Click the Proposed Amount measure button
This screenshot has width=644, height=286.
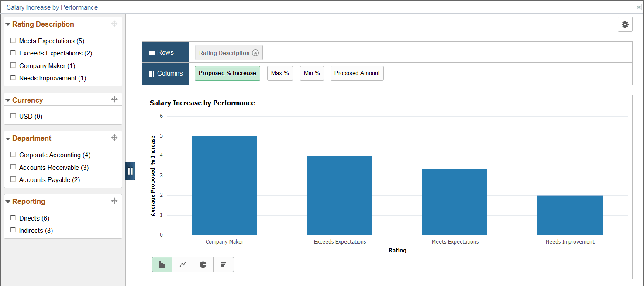point(357,73)
